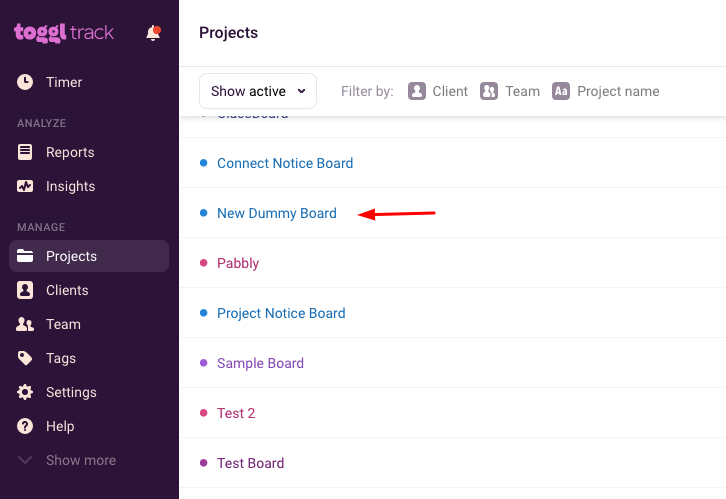Open Reports via its document icon
Viewport: 726px width, 499px height.
coord(25,152)
